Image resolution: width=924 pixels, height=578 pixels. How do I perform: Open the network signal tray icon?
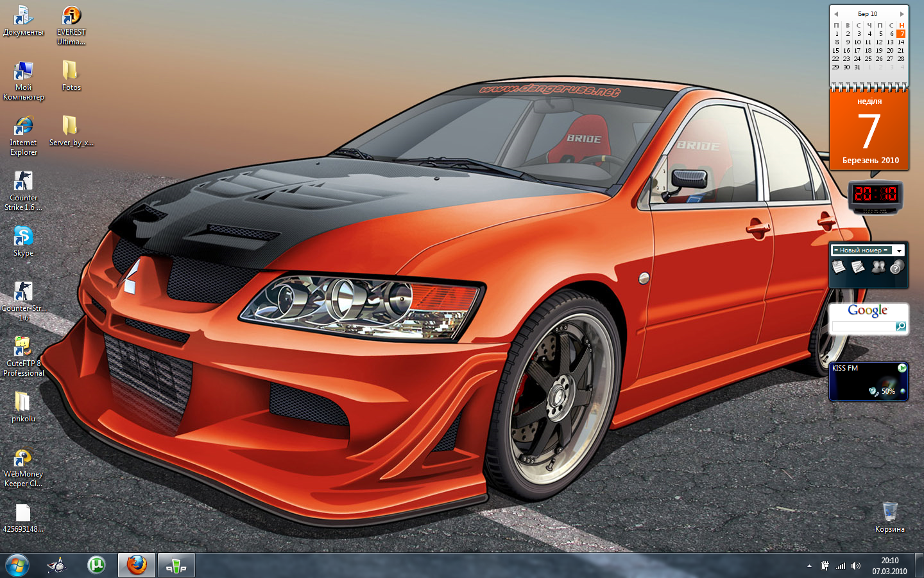(840, 566)
